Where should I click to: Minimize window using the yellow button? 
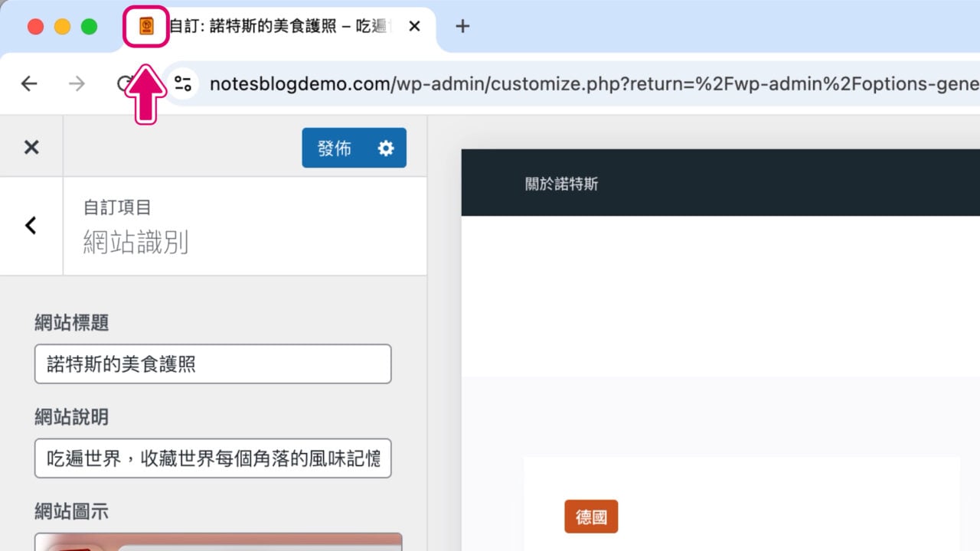[x=62, y=27]
